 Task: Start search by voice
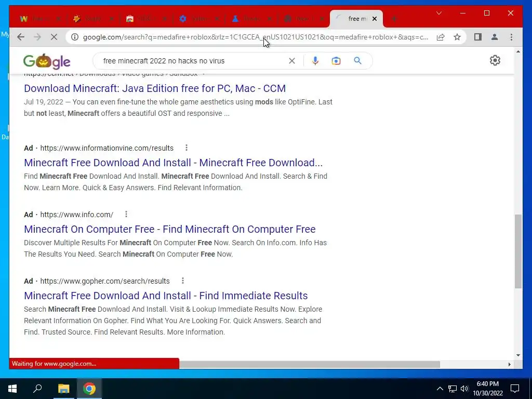[315, 61]
